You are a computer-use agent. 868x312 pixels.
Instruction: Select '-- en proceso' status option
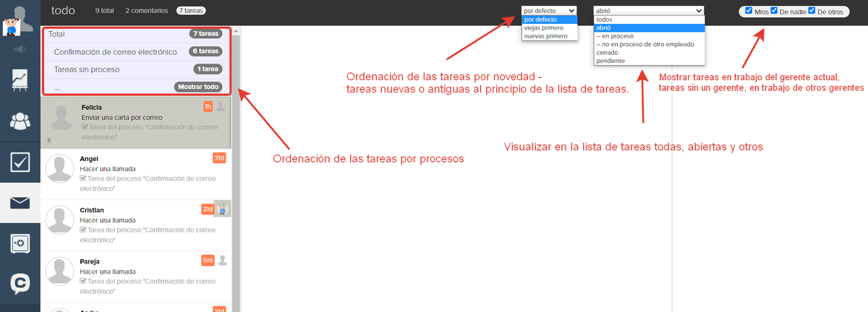649,35
